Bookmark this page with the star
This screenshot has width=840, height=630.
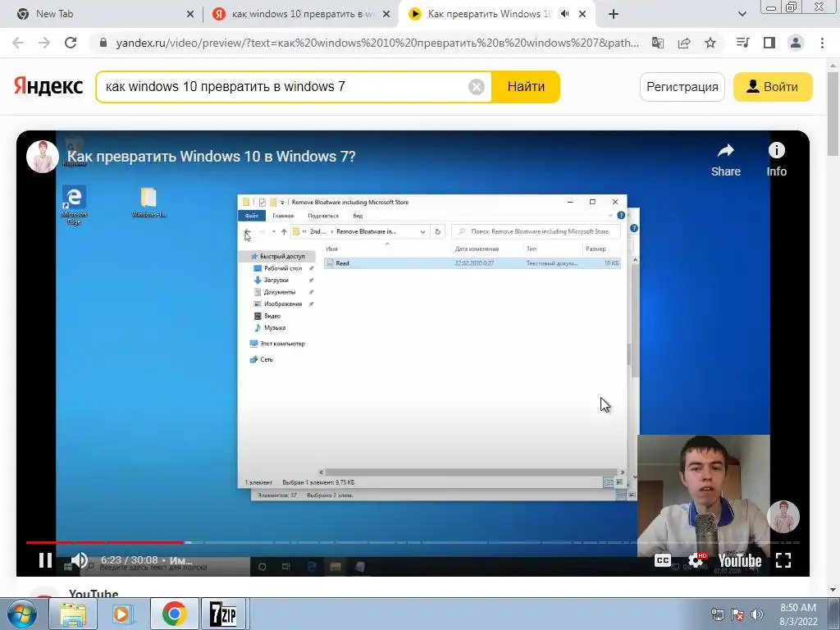(710, 43)
